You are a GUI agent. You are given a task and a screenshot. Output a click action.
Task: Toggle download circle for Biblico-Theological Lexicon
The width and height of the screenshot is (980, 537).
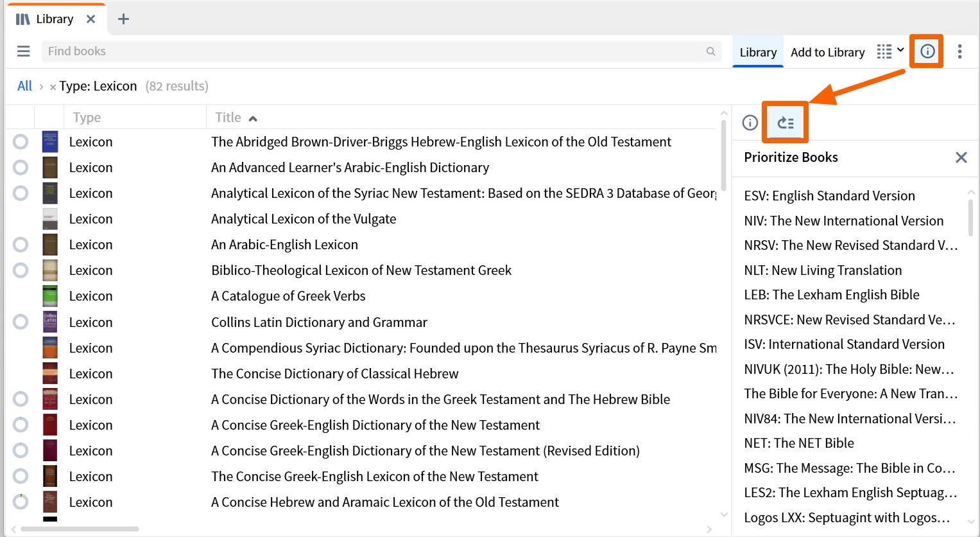[21, 270]
